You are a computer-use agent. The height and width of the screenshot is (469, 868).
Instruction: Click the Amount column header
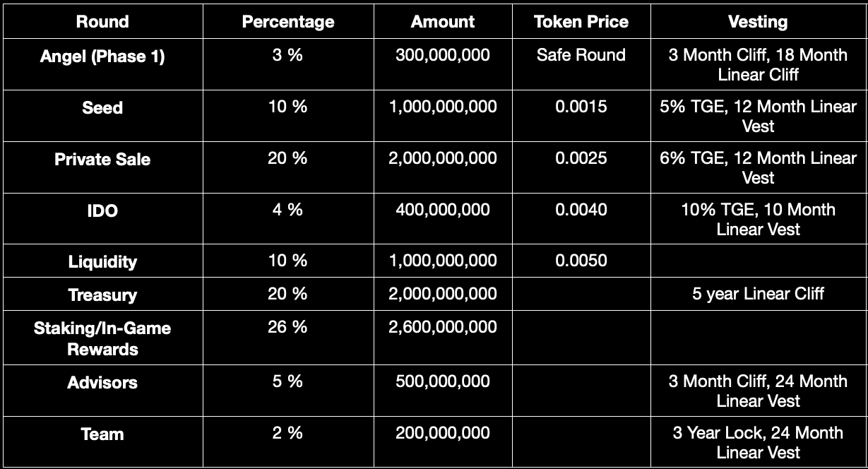tap(443, 22)
